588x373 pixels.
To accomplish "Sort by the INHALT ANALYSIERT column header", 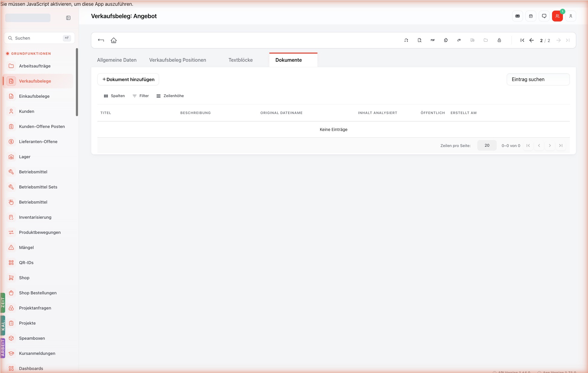I will [x=378, y=113].
